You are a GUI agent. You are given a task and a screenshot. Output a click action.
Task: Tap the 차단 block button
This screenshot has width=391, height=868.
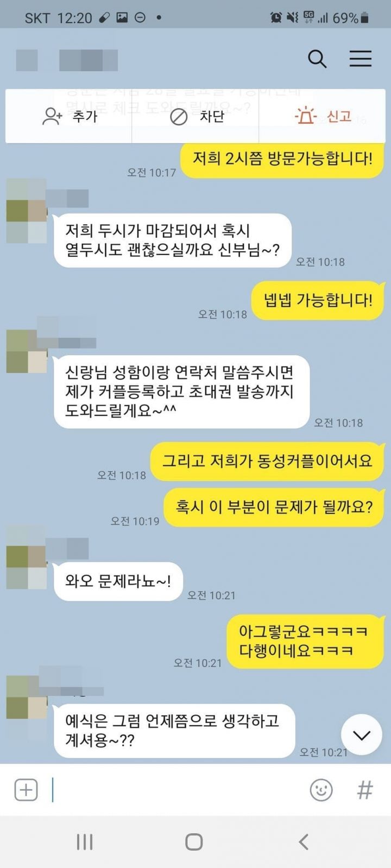[196, 116]
